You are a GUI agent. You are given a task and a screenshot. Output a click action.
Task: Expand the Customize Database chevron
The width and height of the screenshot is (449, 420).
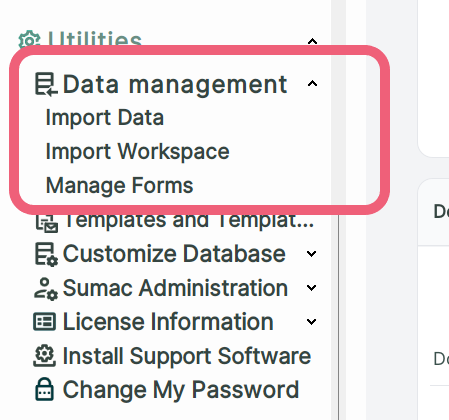[x=311, y=254]
